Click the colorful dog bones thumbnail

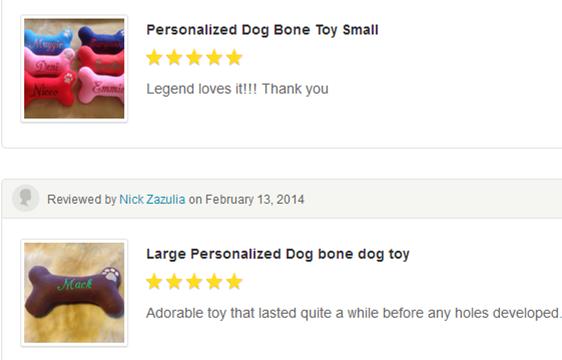[x=74, y=68]
